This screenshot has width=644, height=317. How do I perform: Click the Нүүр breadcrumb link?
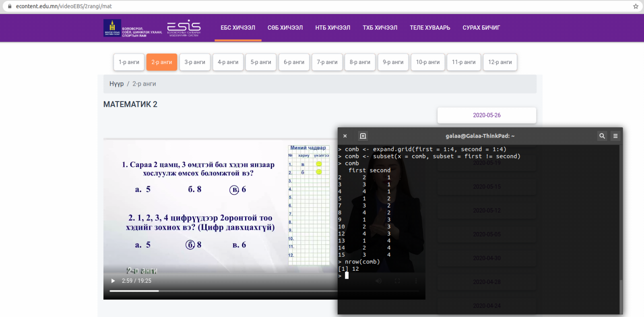[x=116, y=84]
